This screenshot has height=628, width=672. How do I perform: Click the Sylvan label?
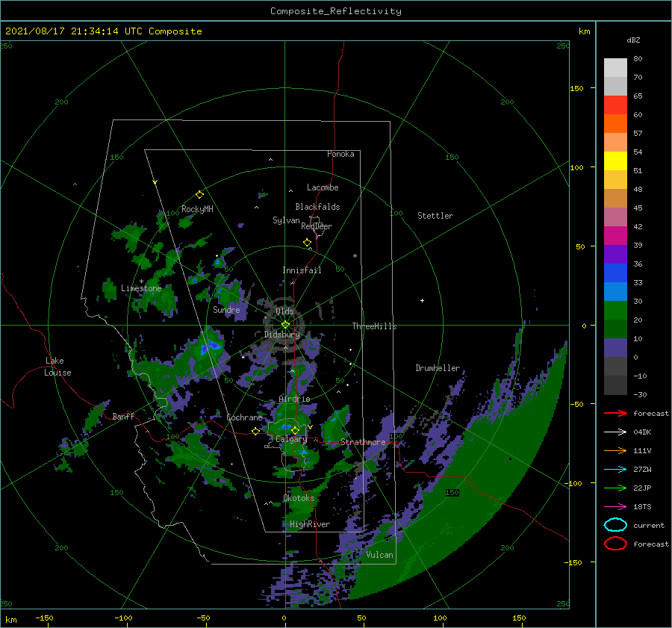point(286,220)
